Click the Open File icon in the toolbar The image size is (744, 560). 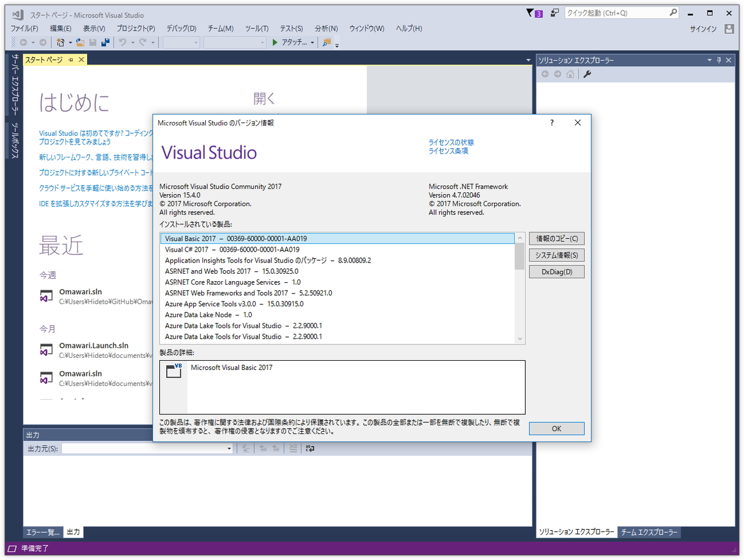pyautogui.click(x=79, y=42)
